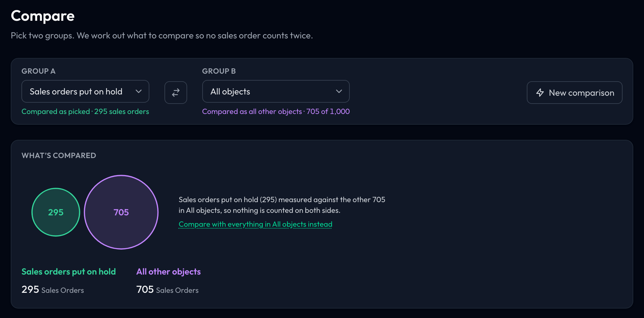Select the purple 705 circle
The height and width of the screenshot is (318, 644).
pyautogui.click(x=121, y=212)
